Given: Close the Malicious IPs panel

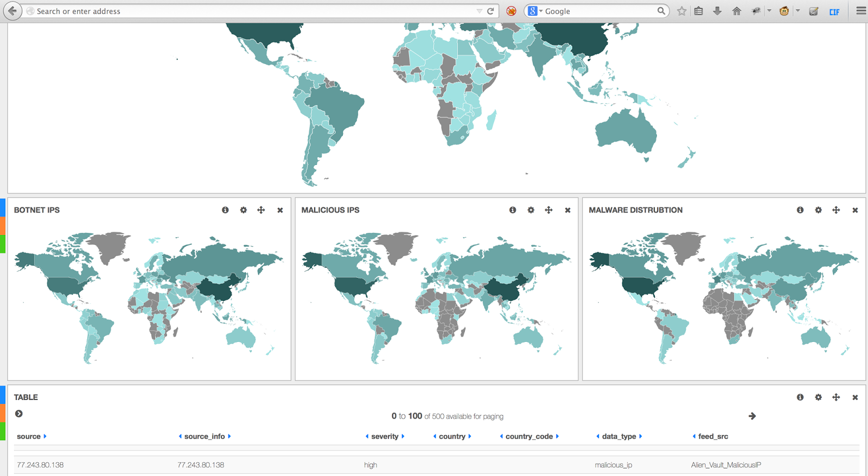Looking at the screenshot, I should click(x=567, y=210).
